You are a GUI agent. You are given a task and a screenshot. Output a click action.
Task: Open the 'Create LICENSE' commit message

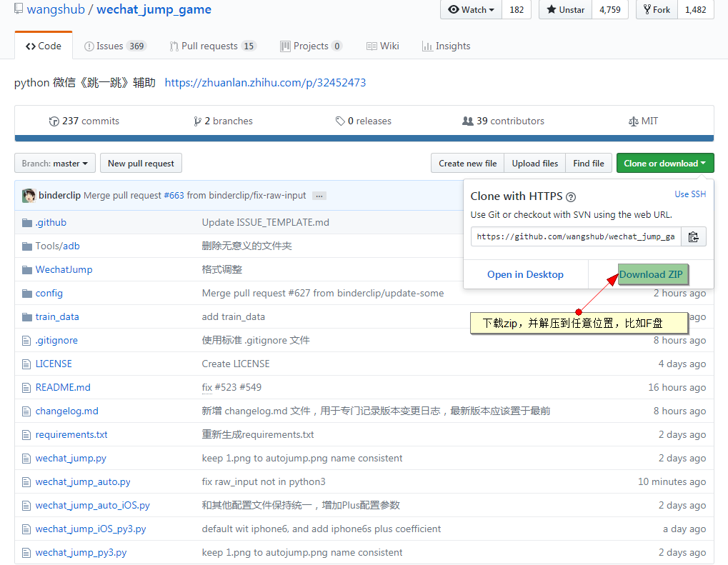[235, 364]
